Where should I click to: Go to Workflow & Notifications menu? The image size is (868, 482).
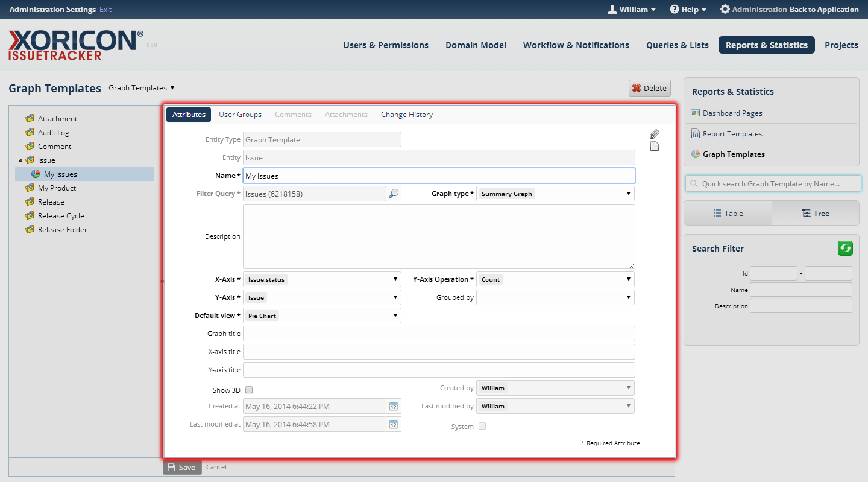tap(576, 45)
